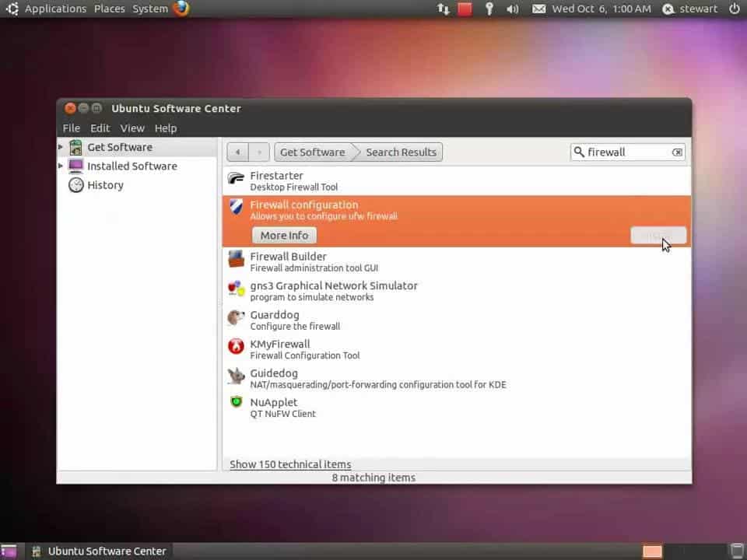747x560 pixels.
Task: Clear the firewall search text
Action: pos(677,152)
